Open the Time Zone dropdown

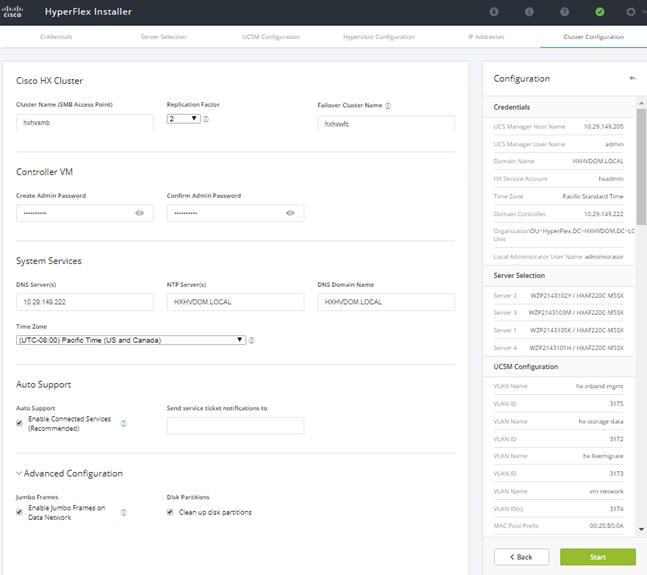point(131,340)
